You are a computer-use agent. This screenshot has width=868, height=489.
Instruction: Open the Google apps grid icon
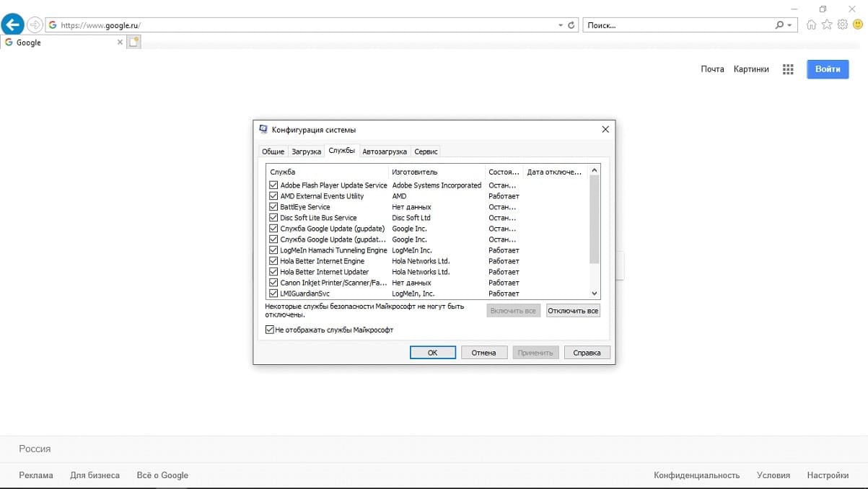(788, 69)
